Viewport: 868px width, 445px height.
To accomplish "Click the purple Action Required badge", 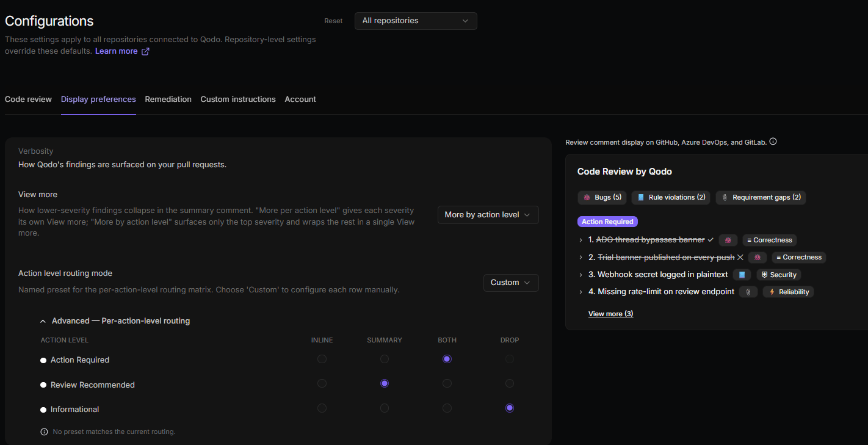I will click(607, 222).
